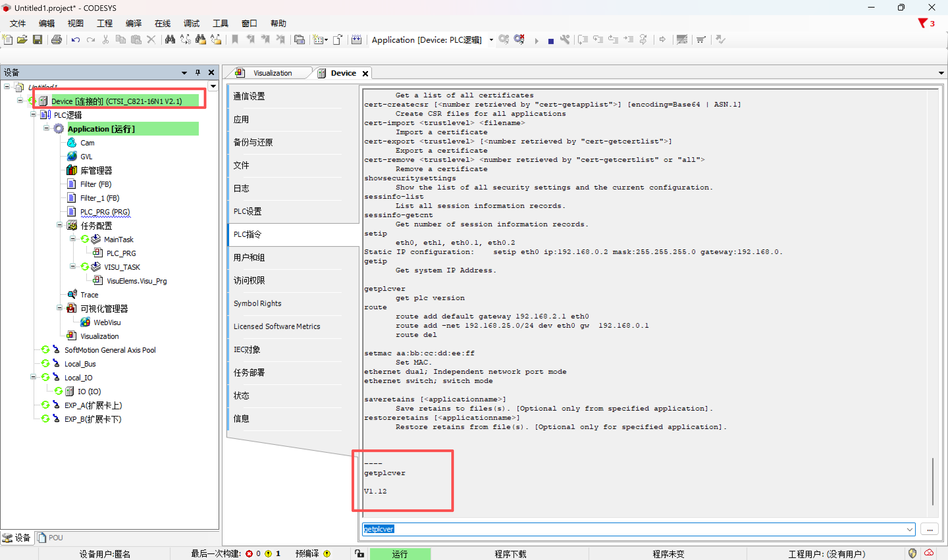Open the PLC command history dropdown
The image size is (948, 560).
click(x=909, y=529)
